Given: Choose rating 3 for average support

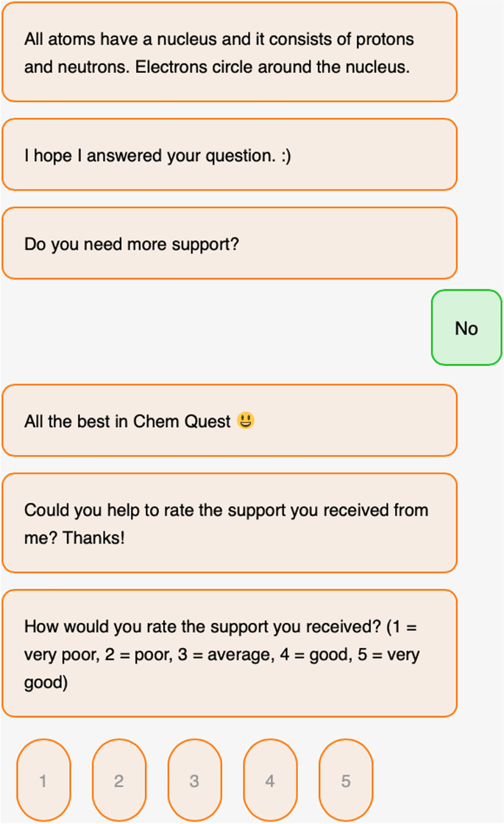Looking at the screenshot, I should [x=194, y=781].
